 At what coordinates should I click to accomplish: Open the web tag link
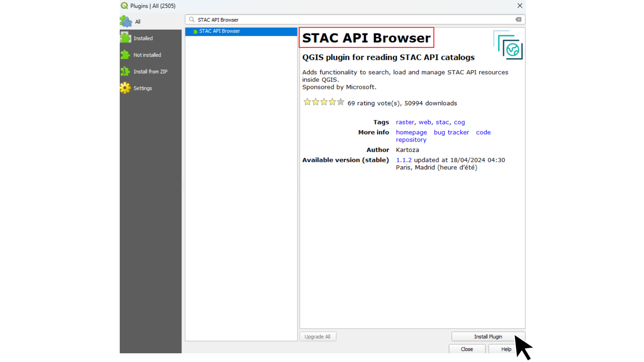tap(425, 122)
